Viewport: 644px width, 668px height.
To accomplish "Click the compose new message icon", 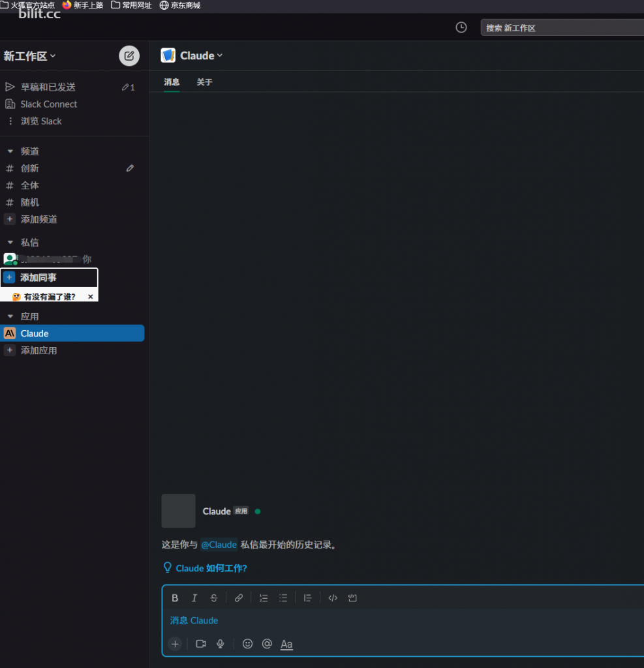I will tap(129, 56).
